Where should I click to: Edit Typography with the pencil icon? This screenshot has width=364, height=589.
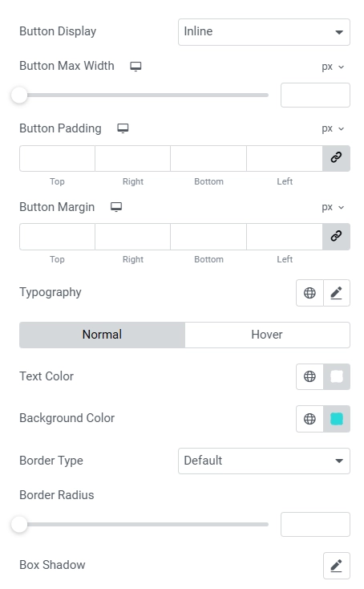pyautogui.click(x=337, y=293)
